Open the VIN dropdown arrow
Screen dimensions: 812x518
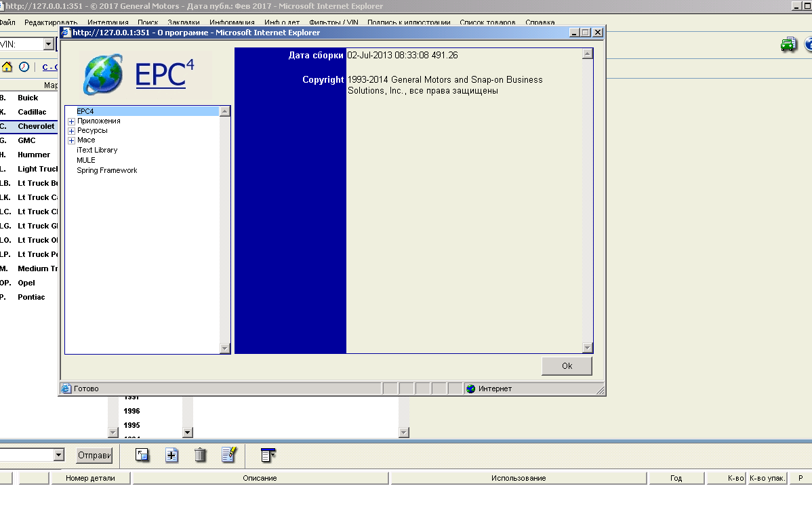[x=49, y=44]
